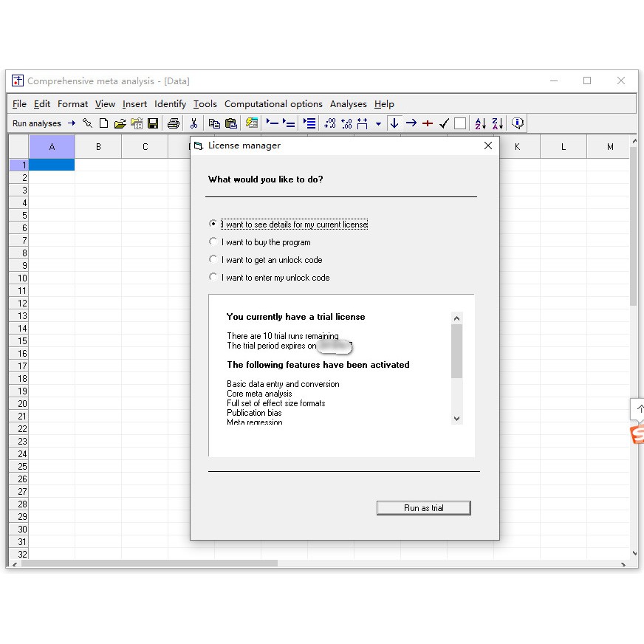Increase decimal places icon
Viewport: 644px width, 644px height.
tap(330, 123)
